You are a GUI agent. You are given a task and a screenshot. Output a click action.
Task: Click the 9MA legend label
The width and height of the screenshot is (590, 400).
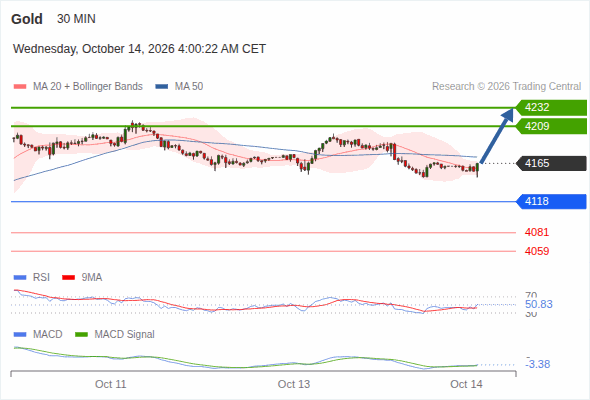click(x=92, y=278)
